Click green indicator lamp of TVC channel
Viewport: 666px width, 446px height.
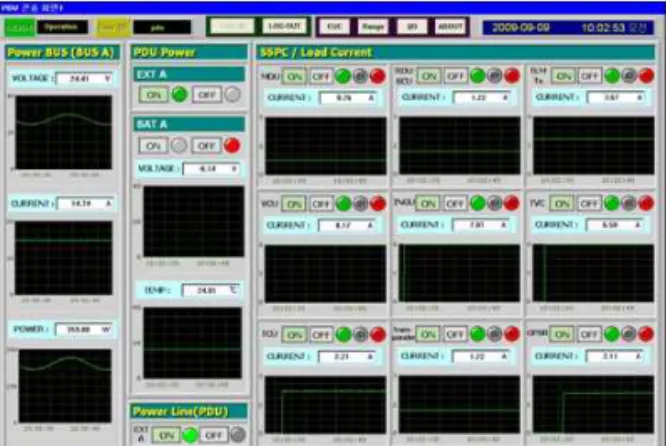pyautogui.click(x=612, y=203)
